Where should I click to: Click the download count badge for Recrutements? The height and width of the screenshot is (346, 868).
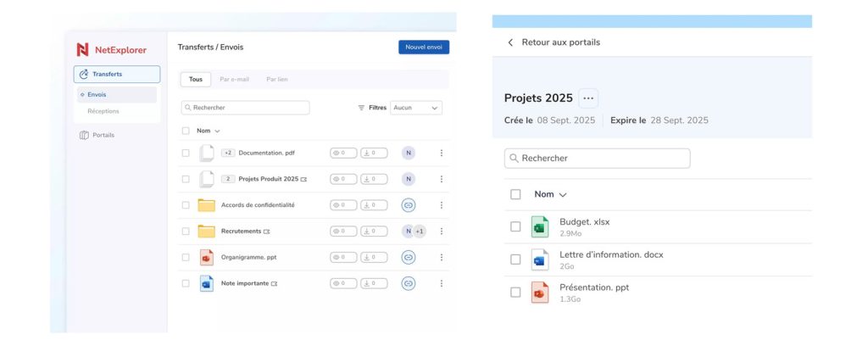[374, 232]
